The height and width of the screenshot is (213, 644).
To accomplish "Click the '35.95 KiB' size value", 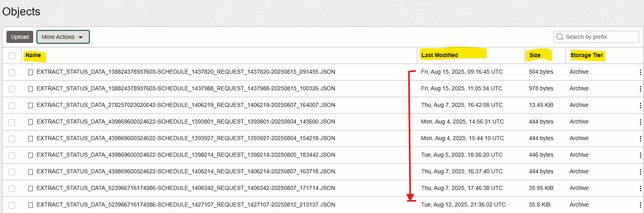I will coord(541,188).
